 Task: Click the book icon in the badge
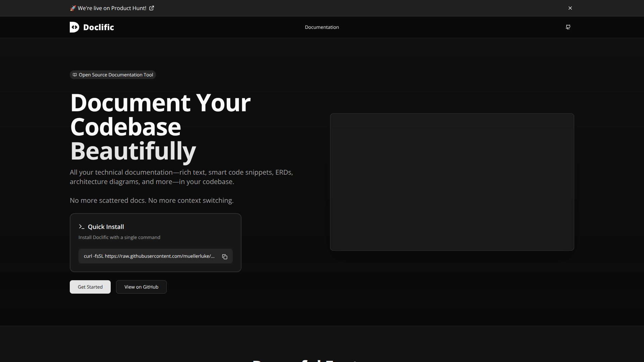tap(74, 75)
